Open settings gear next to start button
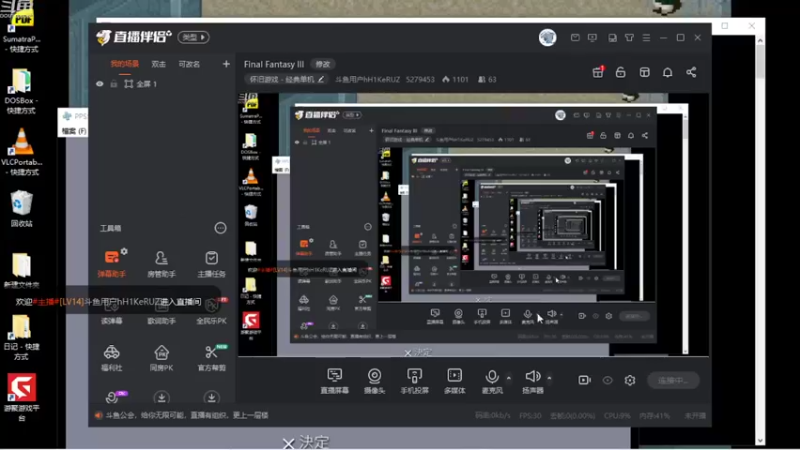 point(630,380)
